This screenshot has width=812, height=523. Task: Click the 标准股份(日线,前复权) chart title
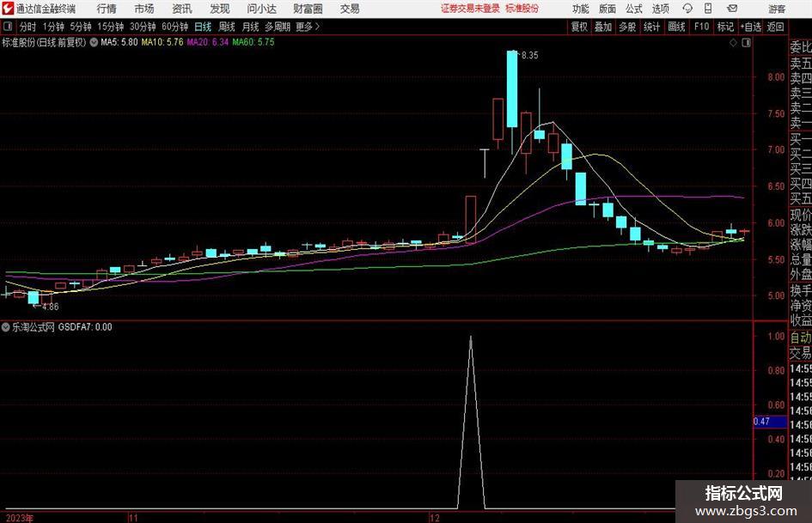tap(44, 42)
